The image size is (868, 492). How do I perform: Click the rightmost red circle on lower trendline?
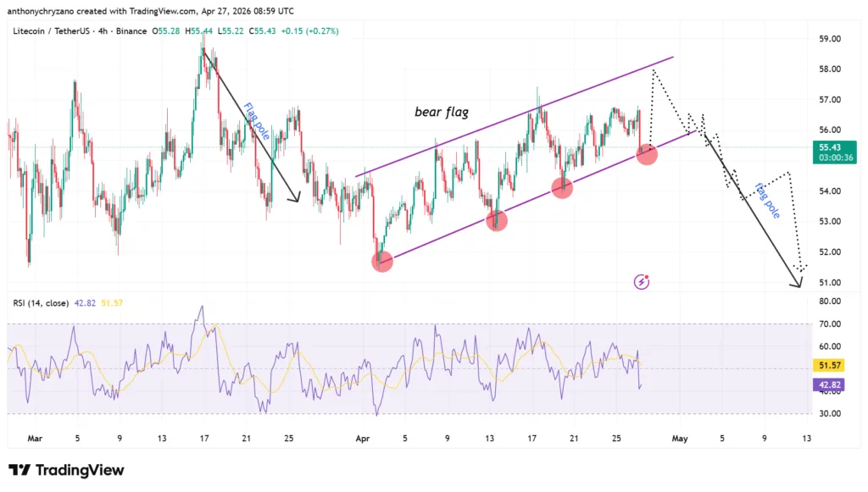(x=647, y=153)
